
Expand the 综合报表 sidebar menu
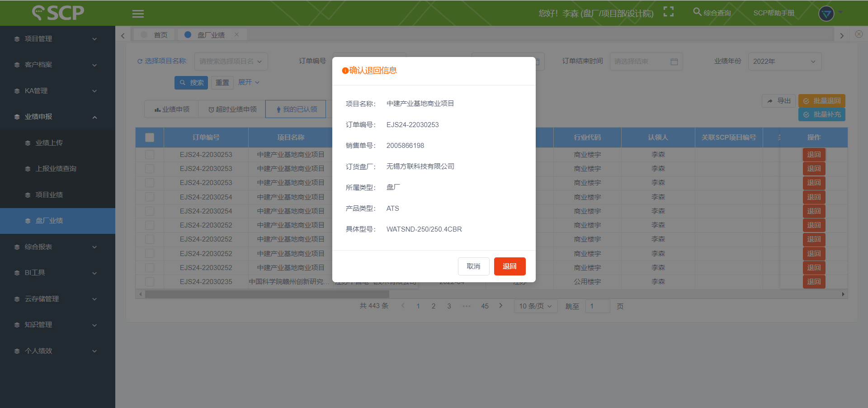click(x=57, y=247)
